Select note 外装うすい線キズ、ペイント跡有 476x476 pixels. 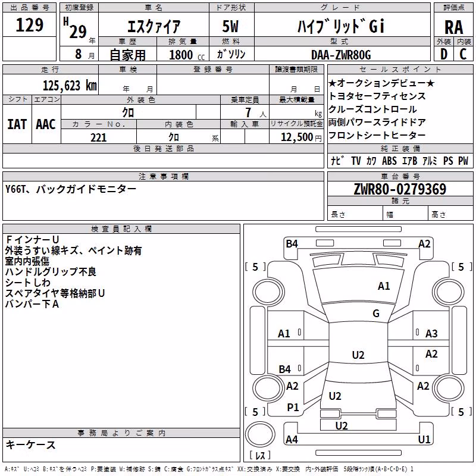pyautogui.click(x=73, y=250)
